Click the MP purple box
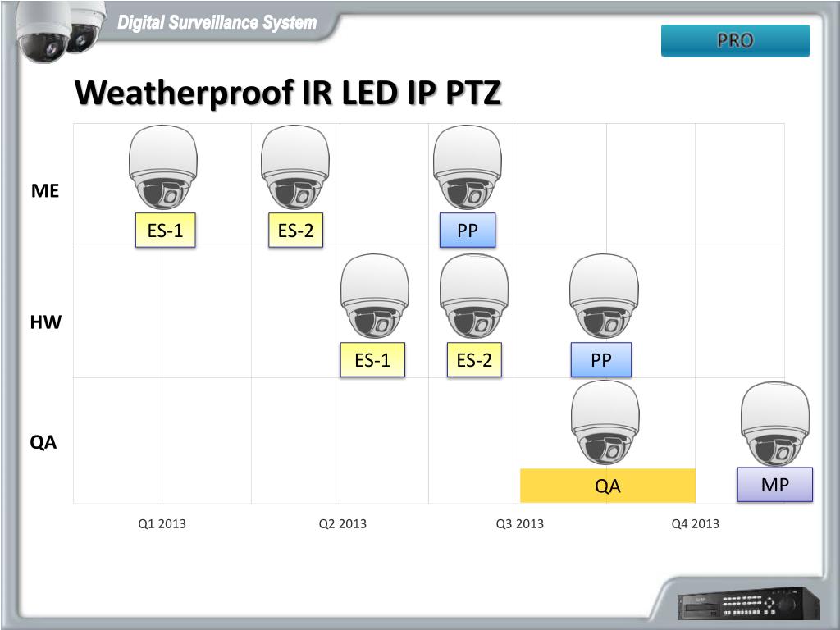Screen dimensions: 840x630 [x=775, y=485]
